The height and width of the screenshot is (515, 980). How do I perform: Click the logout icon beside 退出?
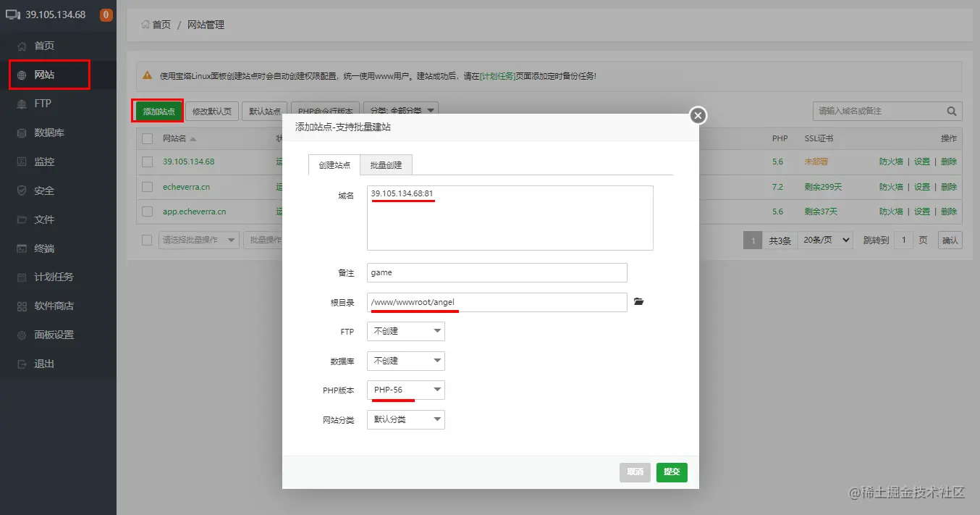(x=22, y=364)
